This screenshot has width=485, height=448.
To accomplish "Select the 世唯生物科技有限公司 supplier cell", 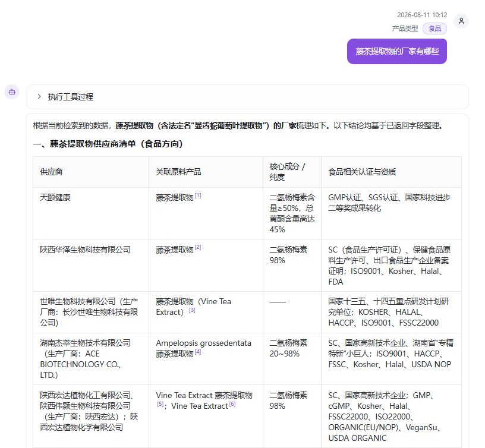I will tap(91, 313).
